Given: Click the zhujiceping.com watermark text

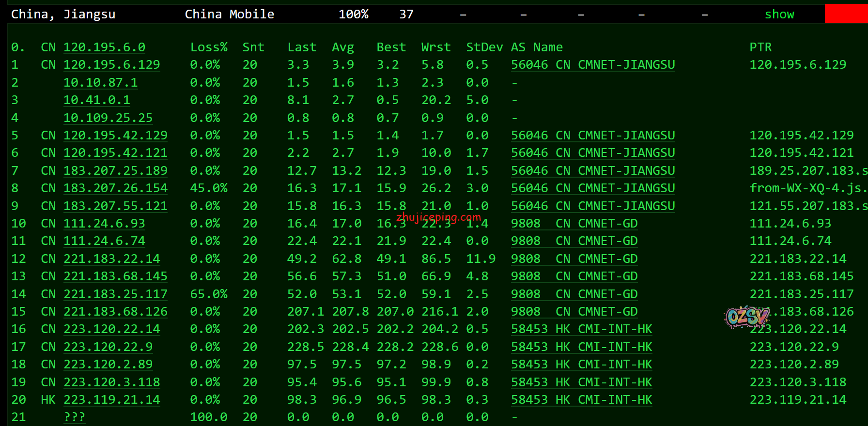Looking at the screenshot, I should (x=438, y=217).
